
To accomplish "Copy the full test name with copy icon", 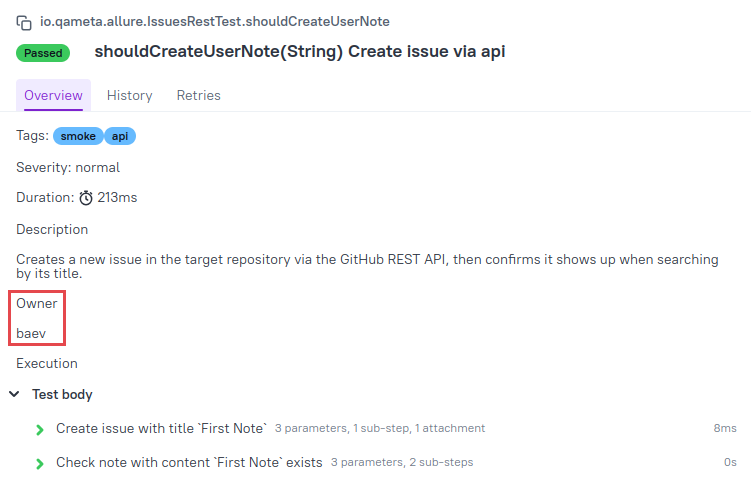I will point(24,23).
